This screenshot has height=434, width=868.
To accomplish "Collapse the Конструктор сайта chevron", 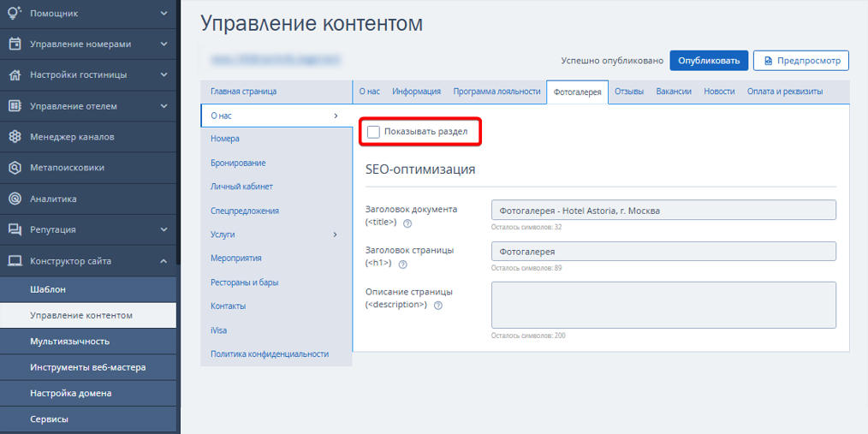I will (163, 261).
